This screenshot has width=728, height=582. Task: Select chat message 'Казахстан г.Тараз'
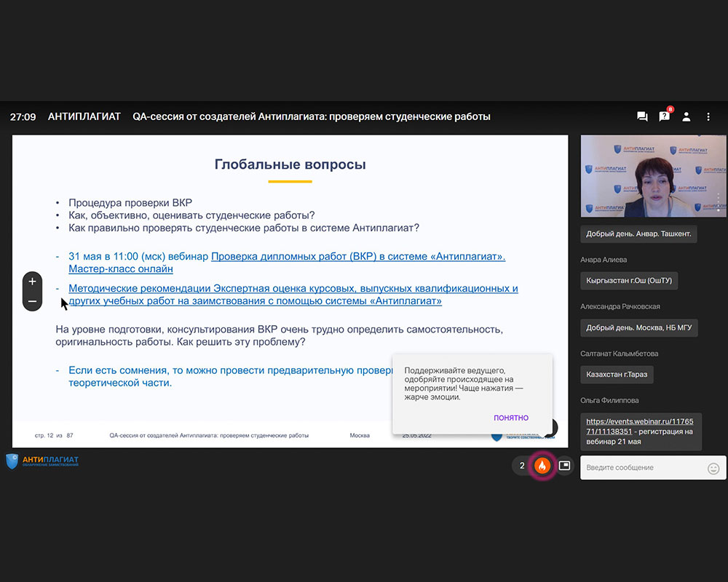pos(617,375)
